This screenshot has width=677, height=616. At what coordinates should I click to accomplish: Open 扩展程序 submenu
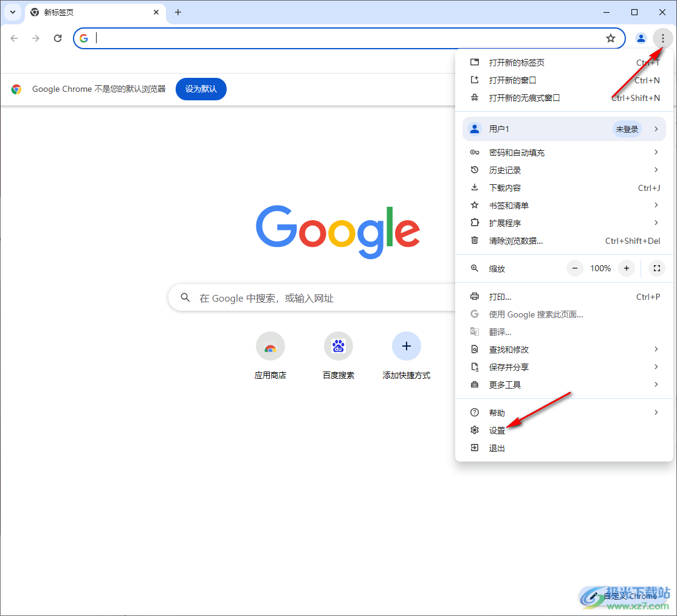[x=564, y=223]
